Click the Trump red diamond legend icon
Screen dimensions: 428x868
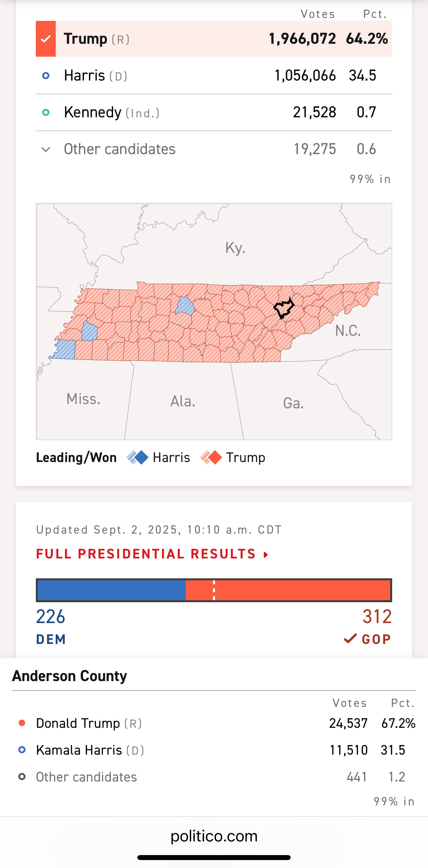pos(211,457)
